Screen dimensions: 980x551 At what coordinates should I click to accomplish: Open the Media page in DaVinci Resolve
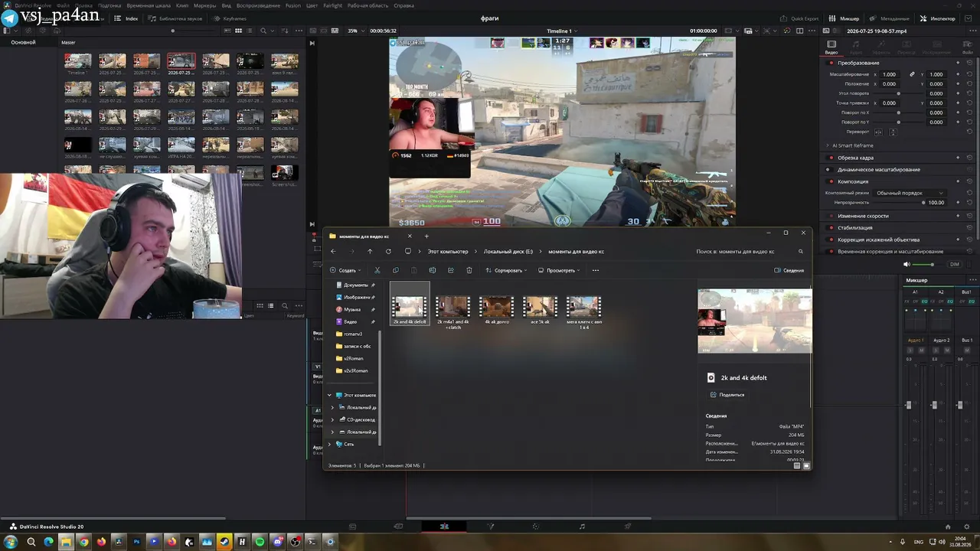352,527
